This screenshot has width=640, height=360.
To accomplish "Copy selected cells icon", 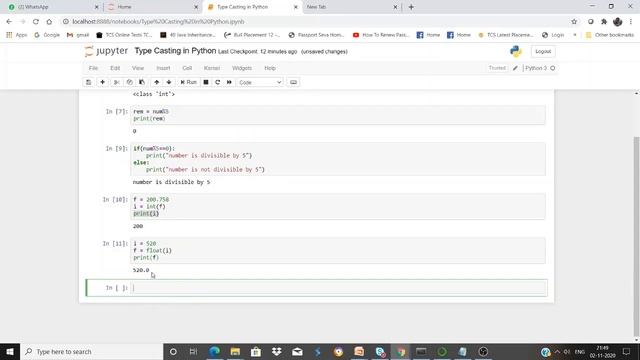I will [129, 82].
